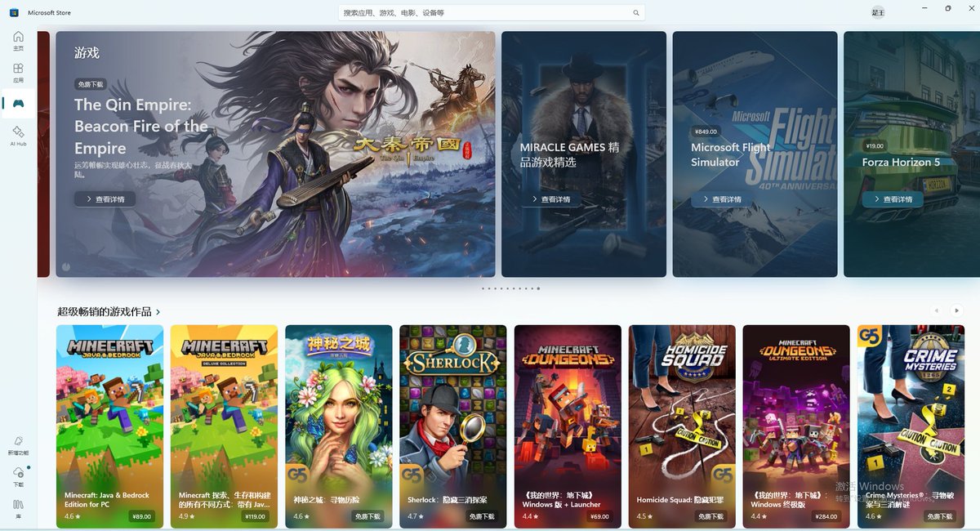Open the 库 (Library) sidebar icon
This screenshot has height=531, width=980.
(x=18, y=506)
